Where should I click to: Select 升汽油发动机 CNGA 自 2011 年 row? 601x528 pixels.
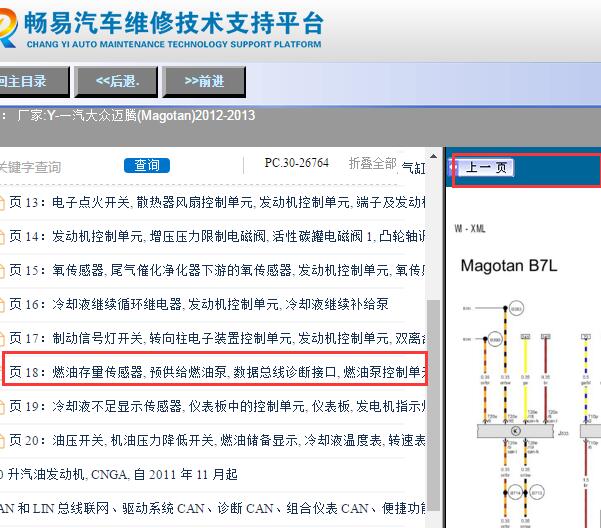pos(119,474)
